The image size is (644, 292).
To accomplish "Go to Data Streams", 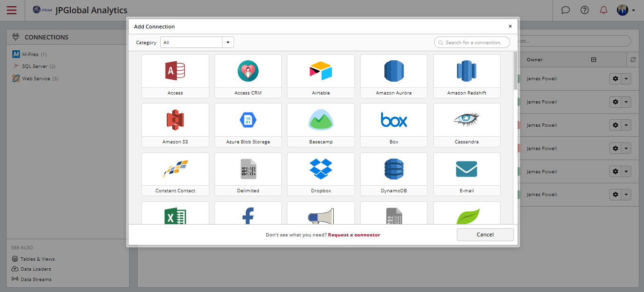I will point(31,280).
